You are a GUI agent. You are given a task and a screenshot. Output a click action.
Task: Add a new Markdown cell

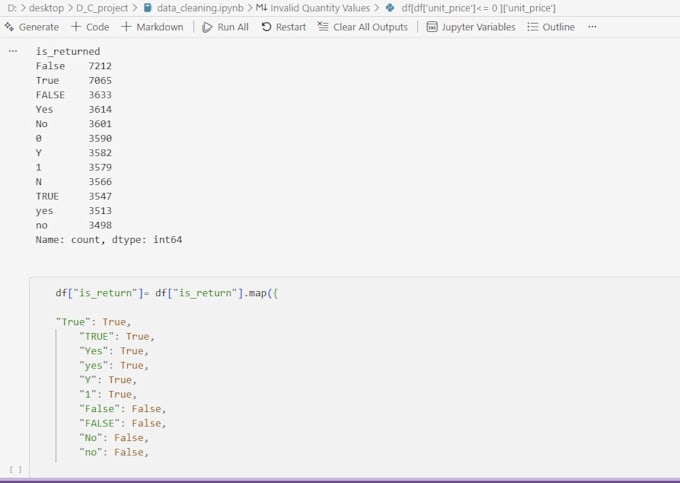point(152,27)
